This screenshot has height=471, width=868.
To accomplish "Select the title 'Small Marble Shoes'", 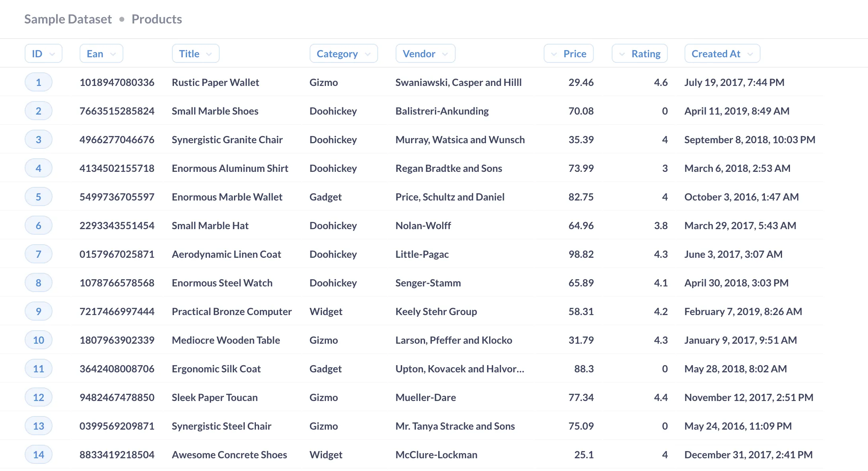I will pyautogui.click(x=215, y=111).
